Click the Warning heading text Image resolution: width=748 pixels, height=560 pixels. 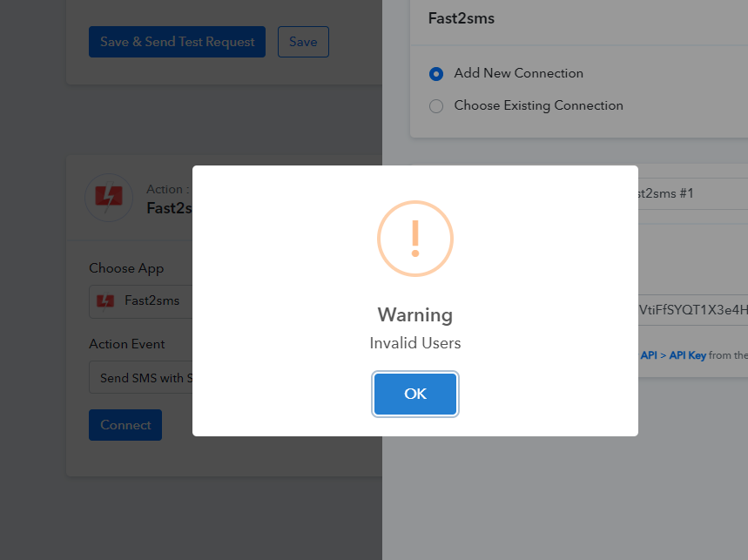tap(415, 314)
